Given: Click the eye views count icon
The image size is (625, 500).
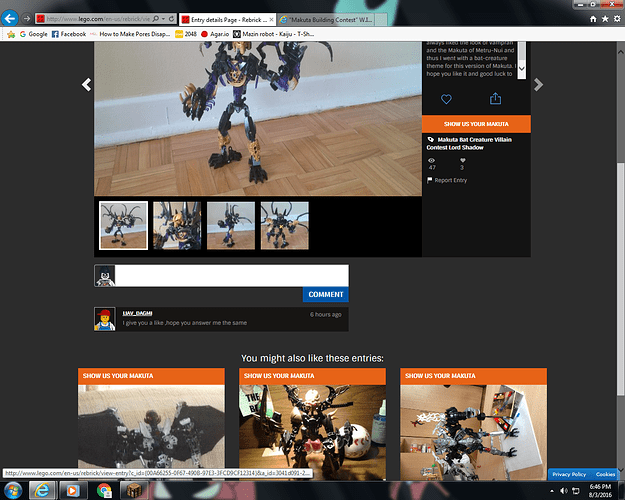Looking at the screenshot, I should (432, 160).
